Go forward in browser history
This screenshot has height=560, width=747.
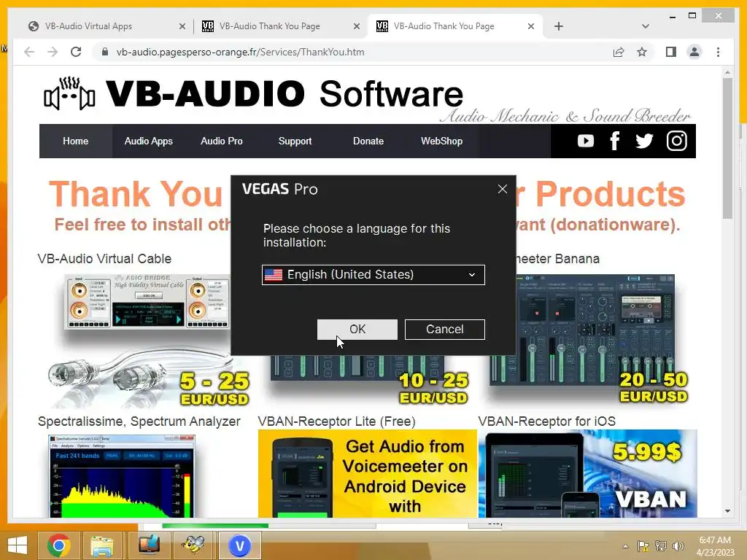tap(53, 52)
